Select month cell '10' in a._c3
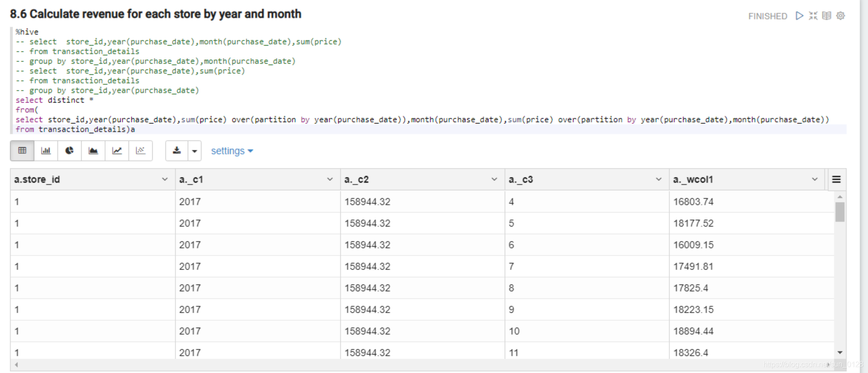 (x=587, y=331)
